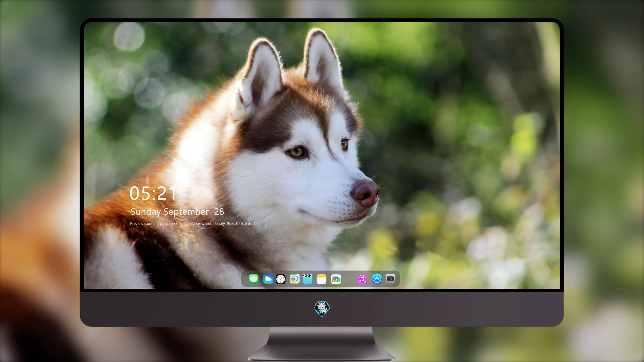Open the App Store in the dock

tap(377, 279)
